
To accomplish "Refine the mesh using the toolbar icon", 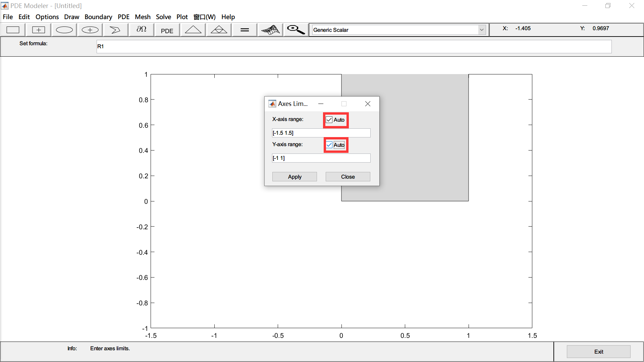I will pyautogui.click(x=218, y=29).
